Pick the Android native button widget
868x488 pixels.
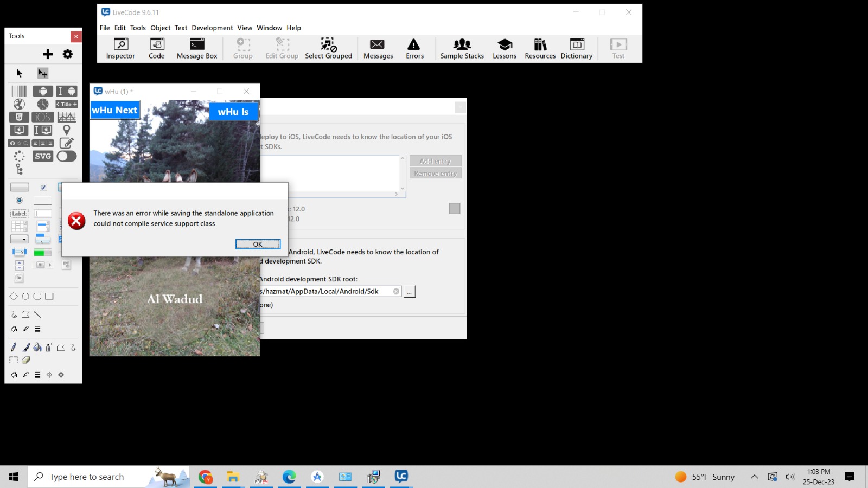(x=43, y=91)
